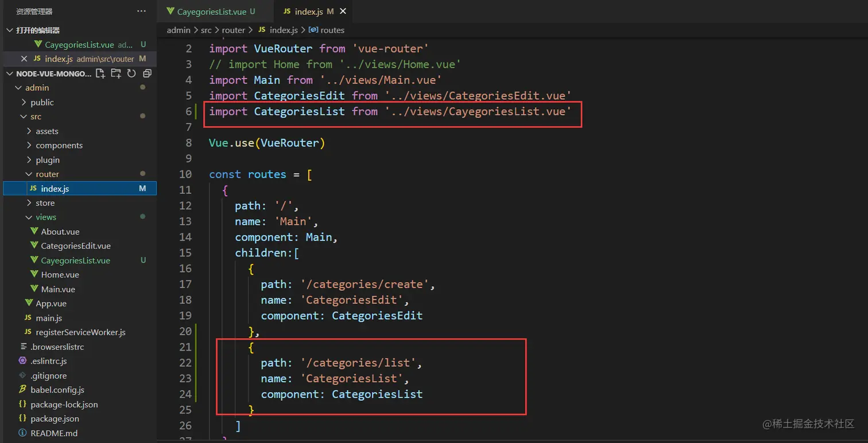Open CategoriesEdit.vue in the views folder
Screen dimensions: 868x443
80,246
